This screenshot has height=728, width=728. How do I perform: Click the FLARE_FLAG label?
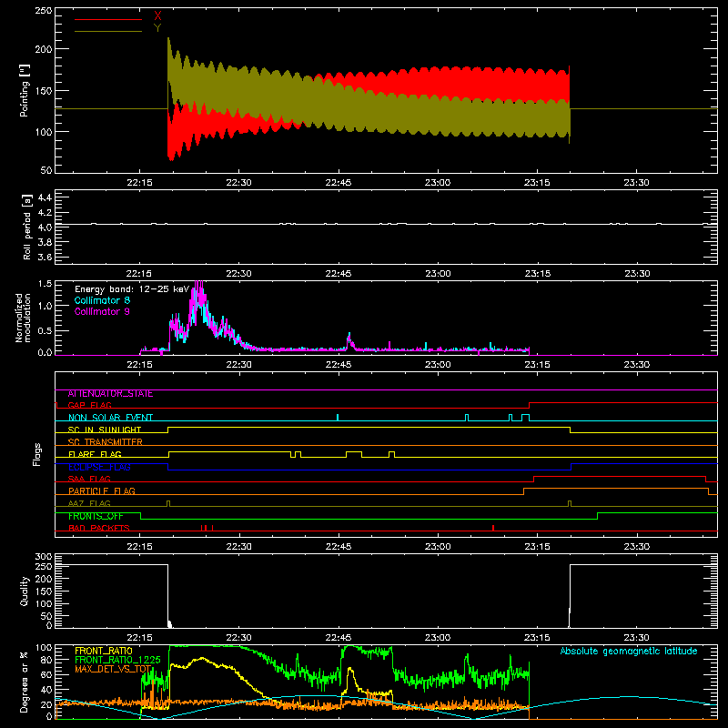coord(95,454)
